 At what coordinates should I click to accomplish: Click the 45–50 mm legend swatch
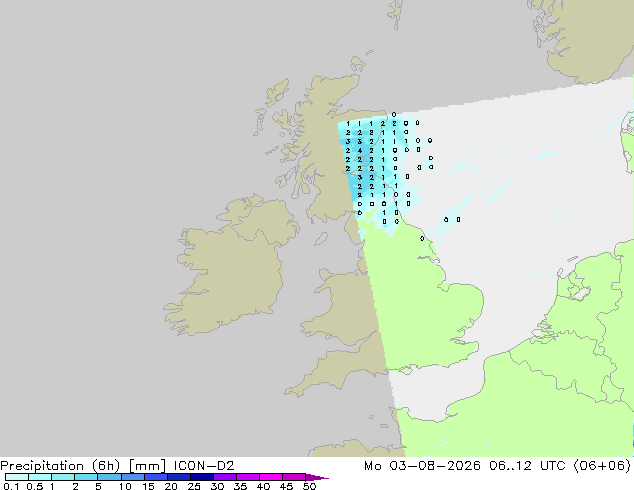coord(294,477)
